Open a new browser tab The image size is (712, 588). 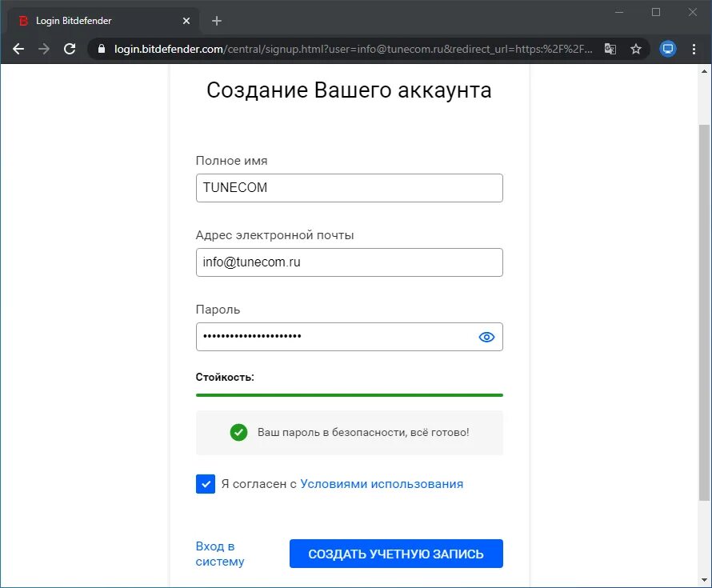(217, 21)
